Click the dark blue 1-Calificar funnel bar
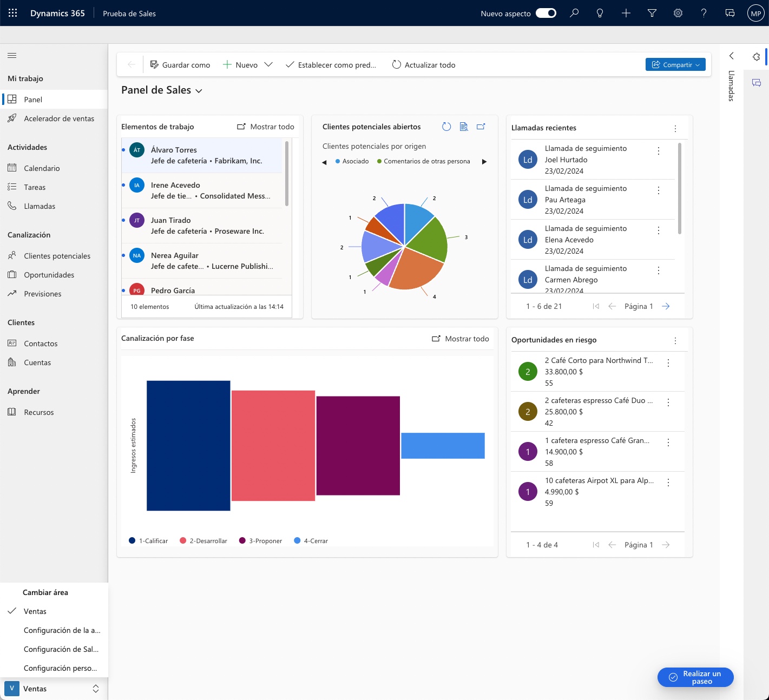Viewport: 769px width, 700px height. [x=188, y=446]
